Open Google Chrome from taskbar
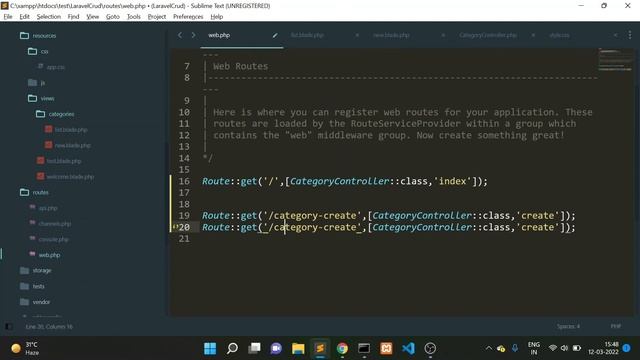The image size is (640, 360). 342,349
